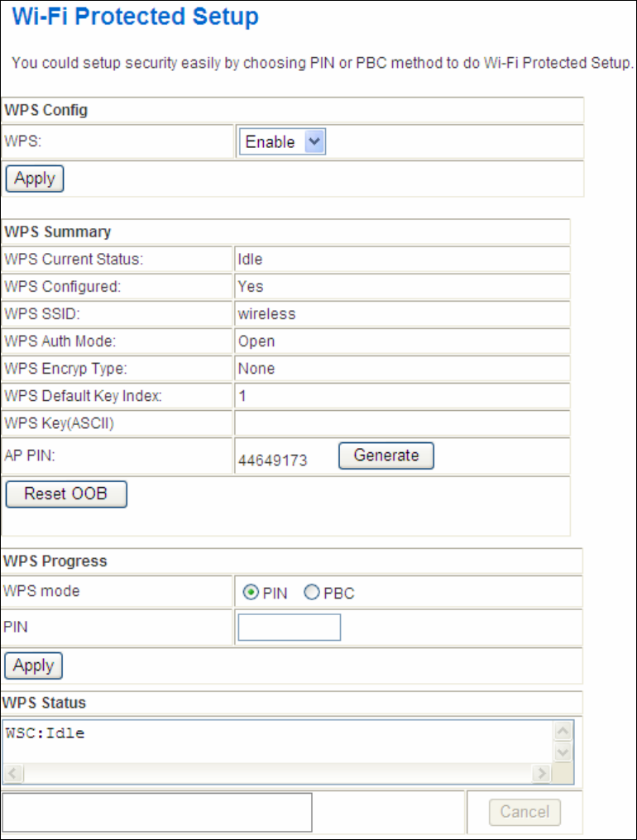Click the WPS Status scroll left arrow
The height and width of the screenshot is (840, 637).
point(13,773)
